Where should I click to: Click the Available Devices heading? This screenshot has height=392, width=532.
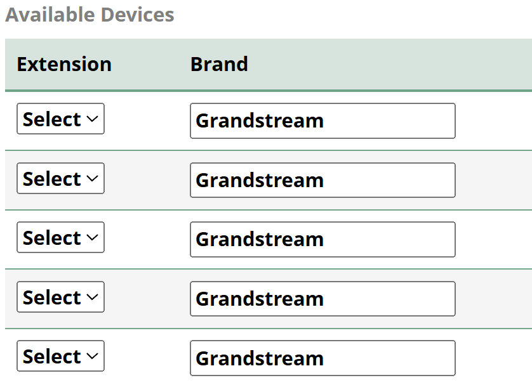tap(90, 15)
